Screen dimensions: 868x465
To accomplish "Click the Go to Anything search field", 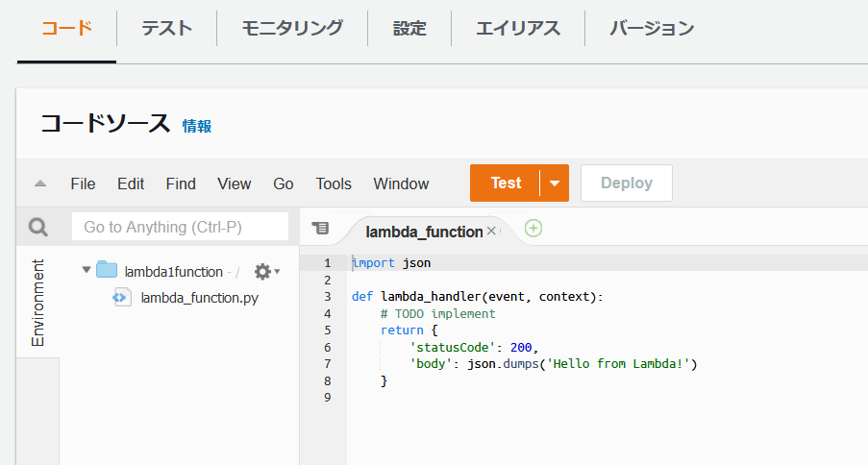I will click(x=180, y=227).
